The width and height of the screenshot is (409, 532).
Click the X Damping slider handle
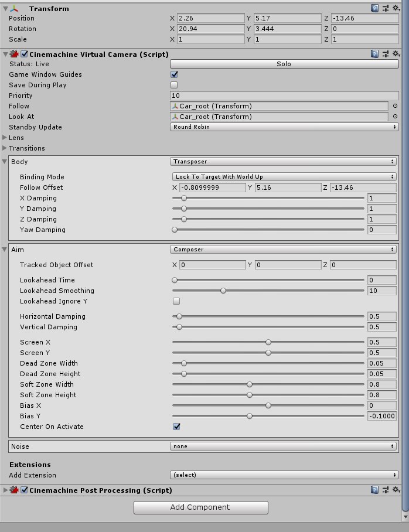pos(184,198)
